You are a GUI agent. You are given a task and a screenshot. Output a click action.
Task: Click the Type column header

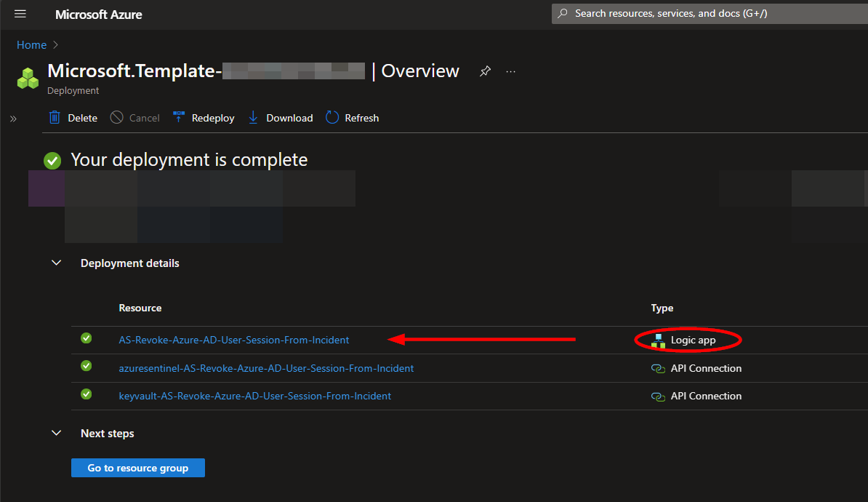point(662,308)
